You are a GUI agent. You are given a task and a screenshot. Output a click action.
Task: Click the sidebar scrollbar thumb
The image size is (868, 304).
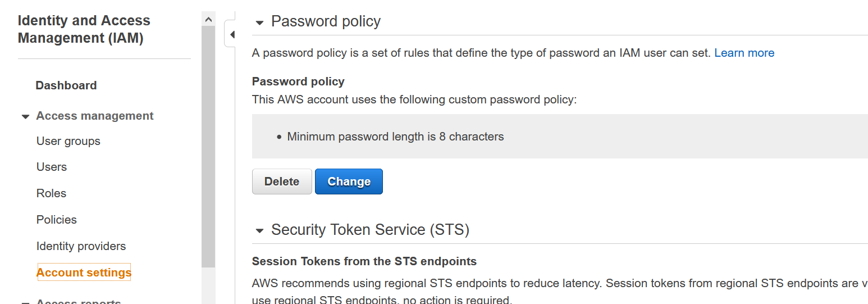point(208,146)
